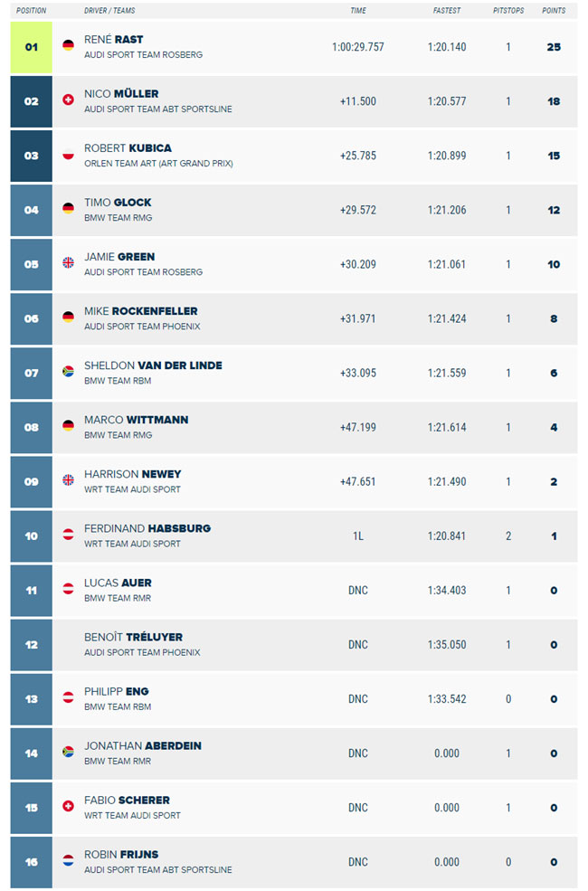
Task: Click the British flag beside Jamie Green
Action: pyautogui.click(x=68, y=262)
